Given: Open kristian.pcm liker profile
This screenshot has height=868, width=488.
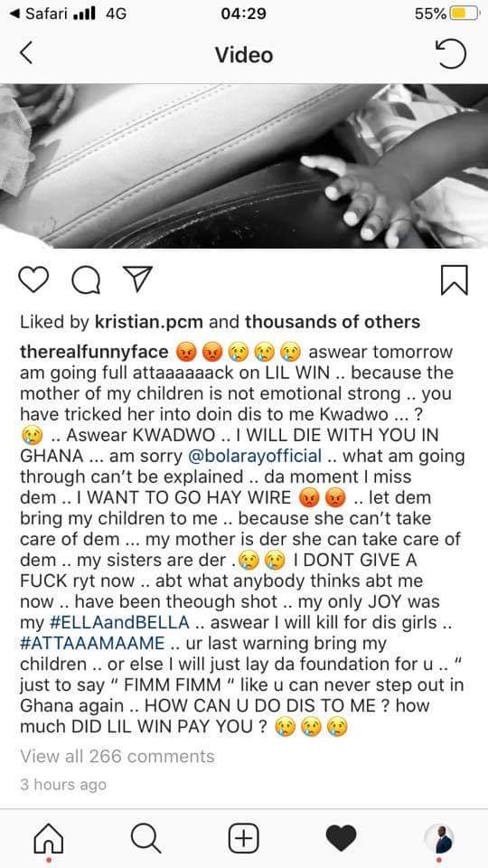Looking at the screenshot, I should click(x=149, y=322).
